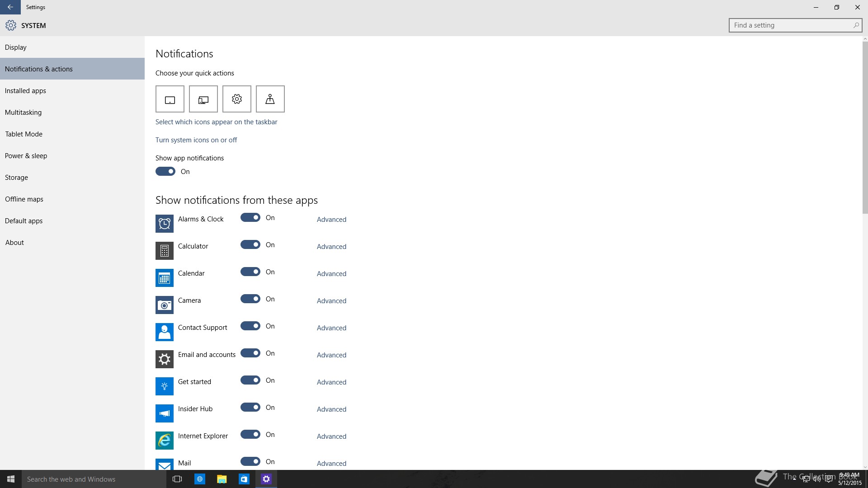The image size is (868, 488).
Task: Open File Explorer from the taskbar
Action: coord(222,479)
